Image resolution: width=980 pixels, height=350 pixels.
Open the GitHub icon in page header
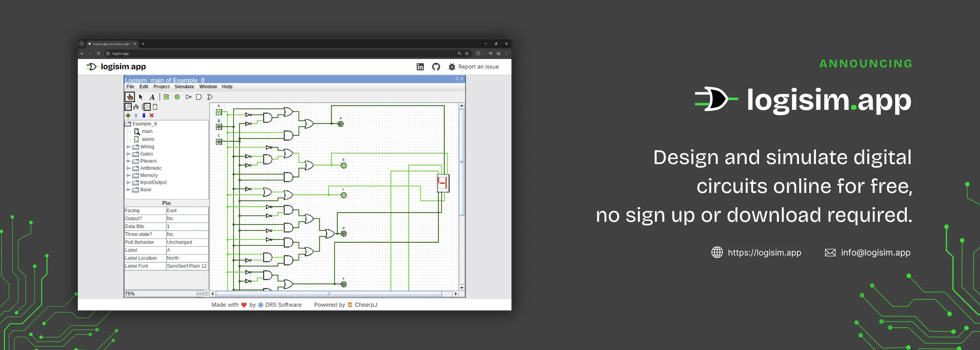coord(436,67)
